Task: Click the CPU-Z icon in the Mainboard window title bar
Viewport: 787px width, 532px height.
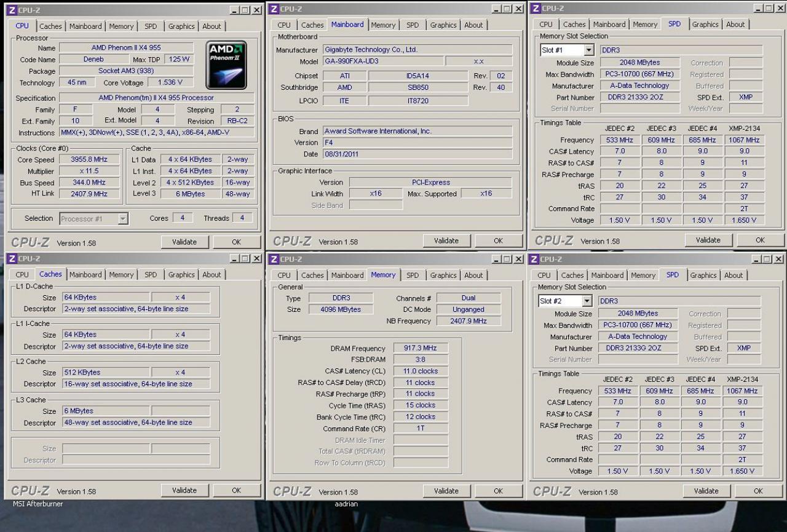Action: [274, 9]
